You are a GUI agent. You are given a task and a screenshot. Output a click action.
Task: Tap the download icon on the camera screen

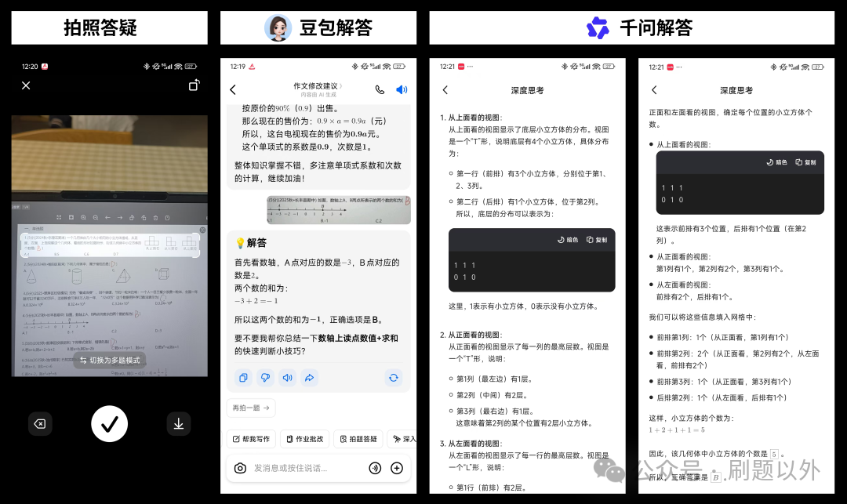click(x=179, y=423)
